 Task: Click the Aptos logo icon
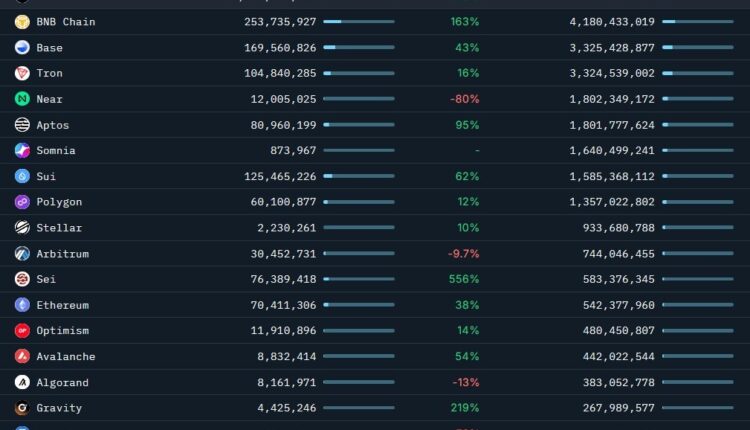click(22, 125)
